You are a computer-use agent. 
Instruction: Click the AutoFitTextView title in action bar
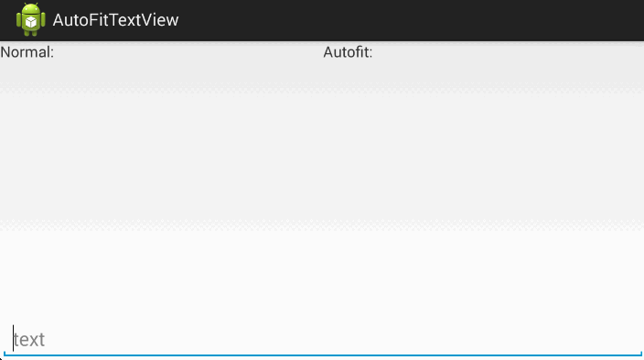click(x=116, y=20)
